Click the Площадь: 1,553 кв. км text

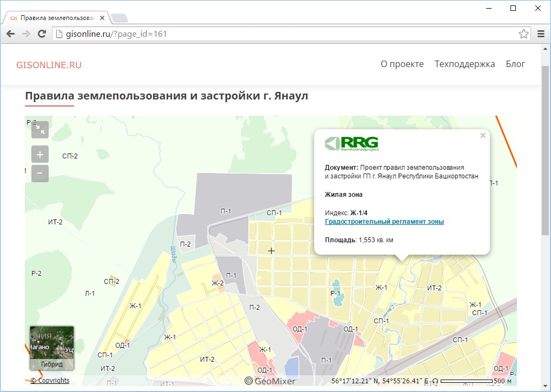click(359, 240)
